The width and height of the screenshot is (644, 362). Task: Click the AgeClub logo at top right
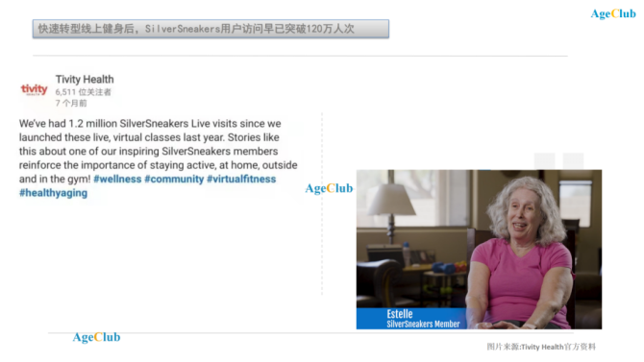click(613, 14)
